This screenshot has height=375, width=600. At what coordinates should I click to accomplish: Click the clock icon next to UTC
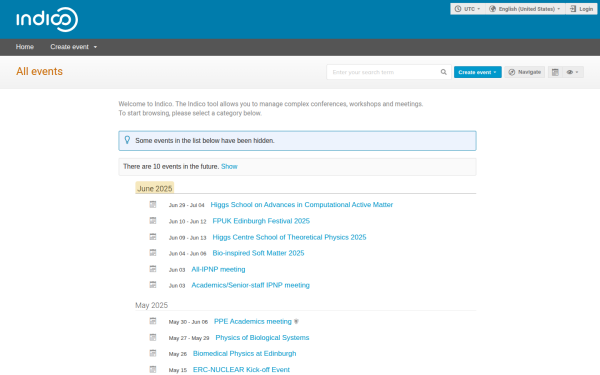coord(458,9)
